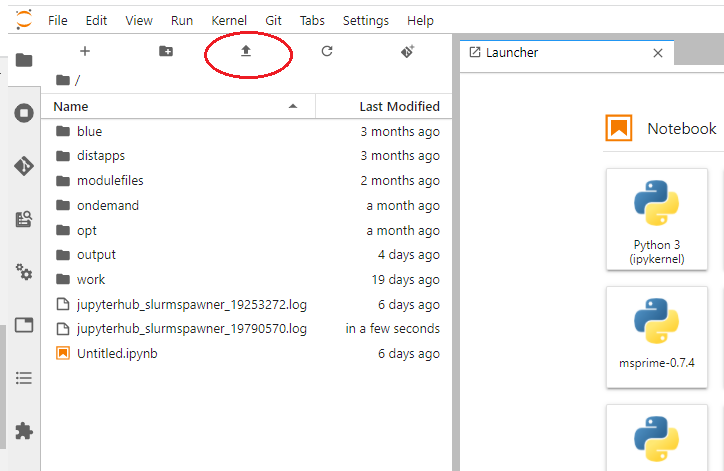Sort files by Last Modified column
Screen dimensions: 724x471
click(x=399, y=106)
